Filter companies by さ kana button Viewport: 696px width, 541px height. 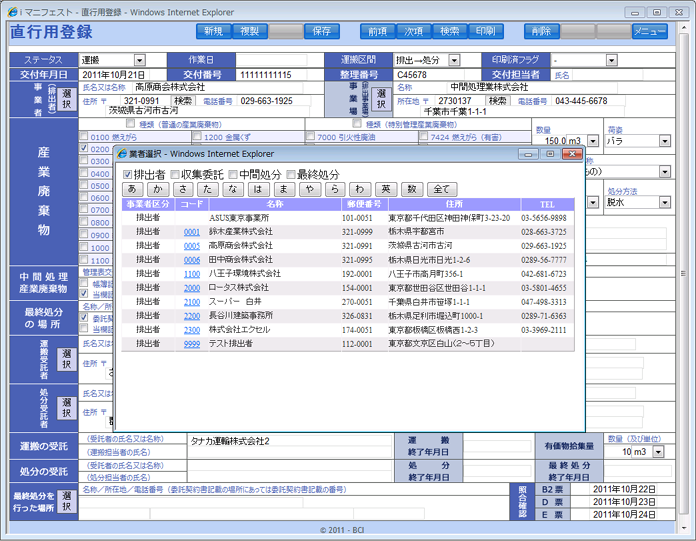point(183,190)
